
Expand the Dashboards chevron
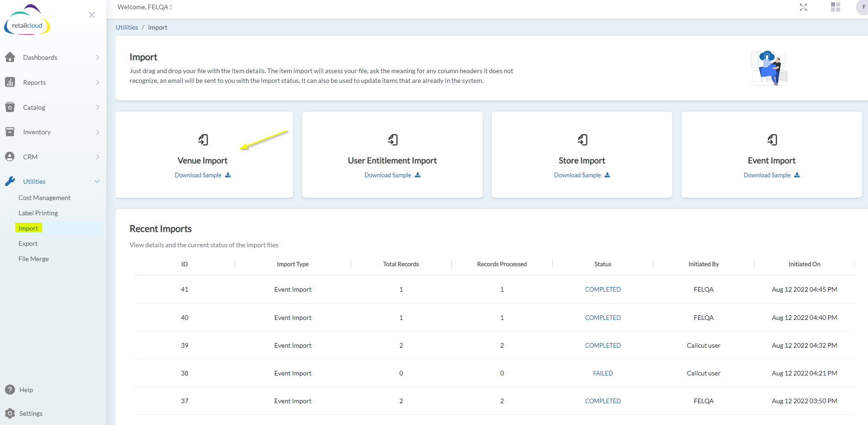click(x=97, y=57)
